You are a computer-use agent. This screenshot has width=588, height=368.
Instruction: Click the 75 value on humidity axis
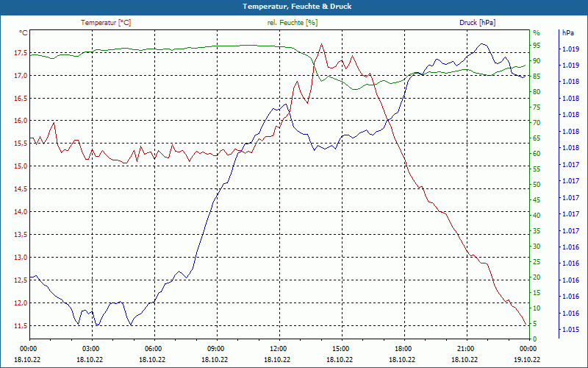(537, 107)
